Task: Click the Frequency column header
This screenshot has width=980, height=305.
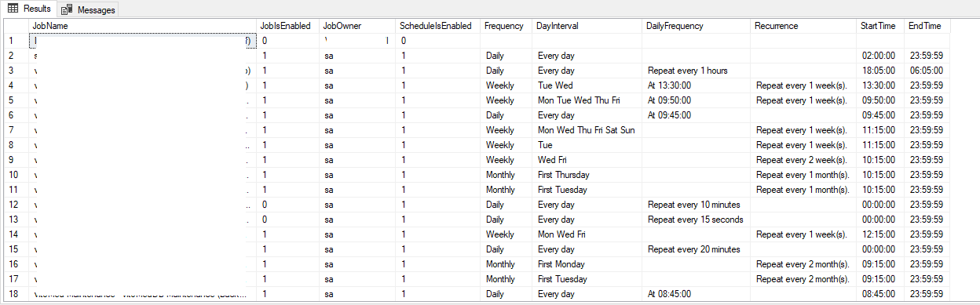Action: (506, 26)
